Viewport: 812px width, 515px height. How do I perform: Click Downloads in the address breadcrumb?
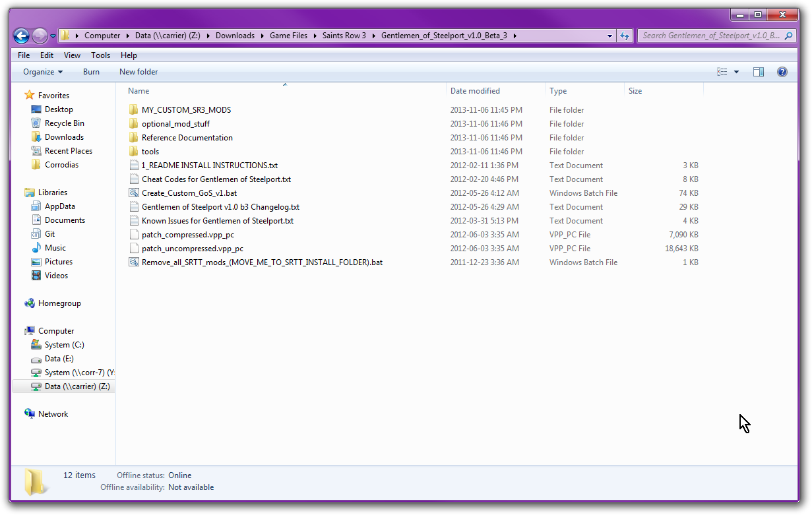pos(235,36)
